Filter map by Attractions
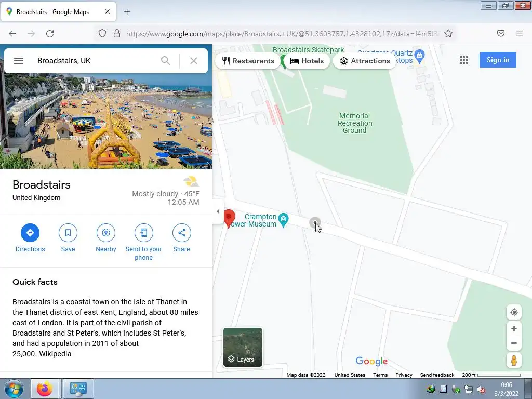Image resolution: width=532 pixels, height=399 pixels. tap(365, 61)
